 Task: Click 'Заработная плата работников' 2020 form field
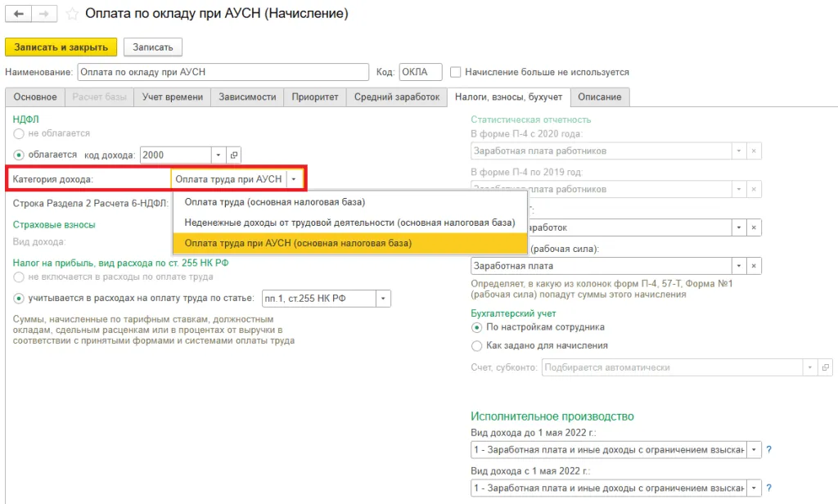point(601,151)
